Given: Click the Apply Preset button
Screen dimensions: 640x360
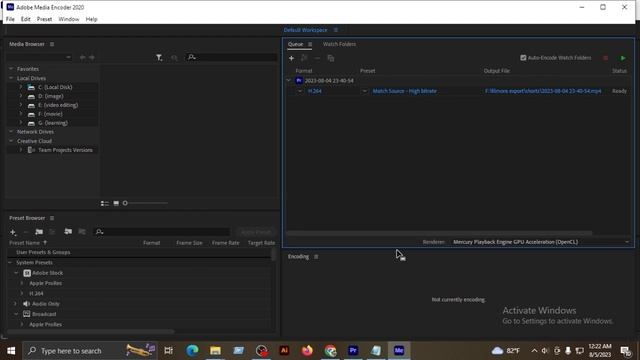Looking at the screenshot, I should [256, 232].
